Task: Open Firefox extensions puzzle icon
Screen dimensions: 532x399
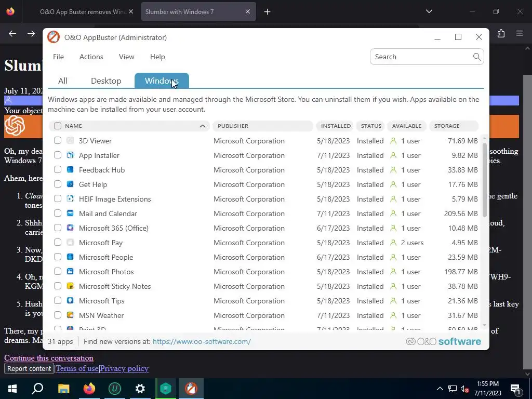Action: [501, 33]
